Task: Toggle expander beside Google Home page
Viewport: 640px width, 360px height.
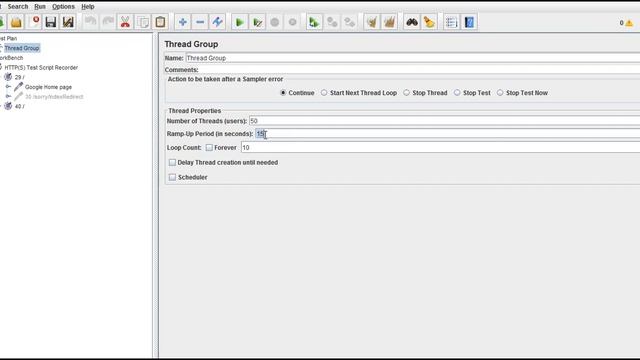Action: coord(8,87)
